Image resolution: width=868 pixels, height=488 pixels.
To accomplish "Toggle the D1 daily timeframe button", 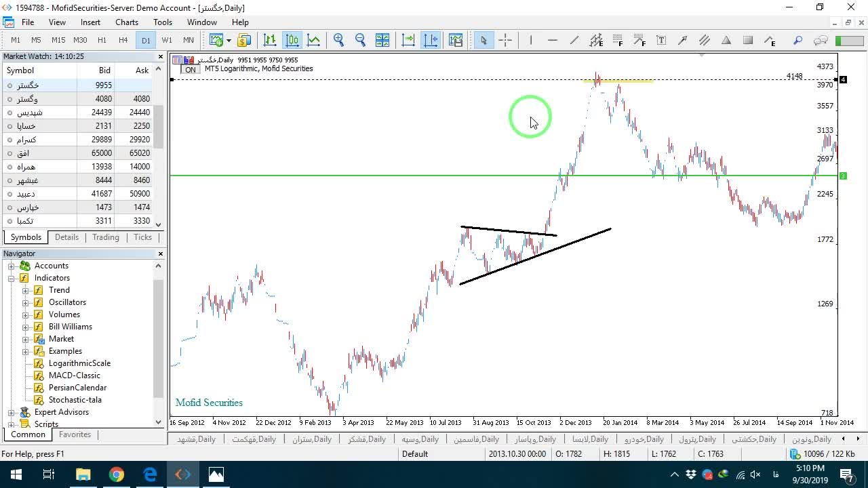I will (146, 40).
